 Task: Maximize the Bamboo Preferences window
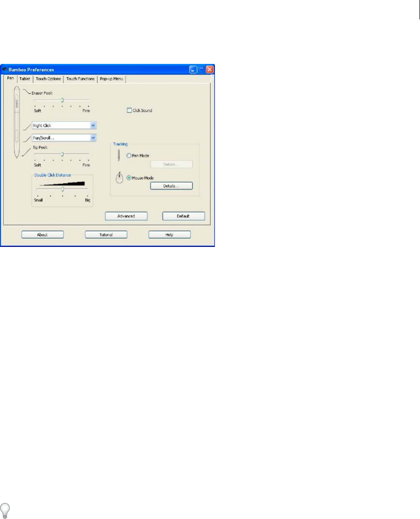(x=201, y=70)
